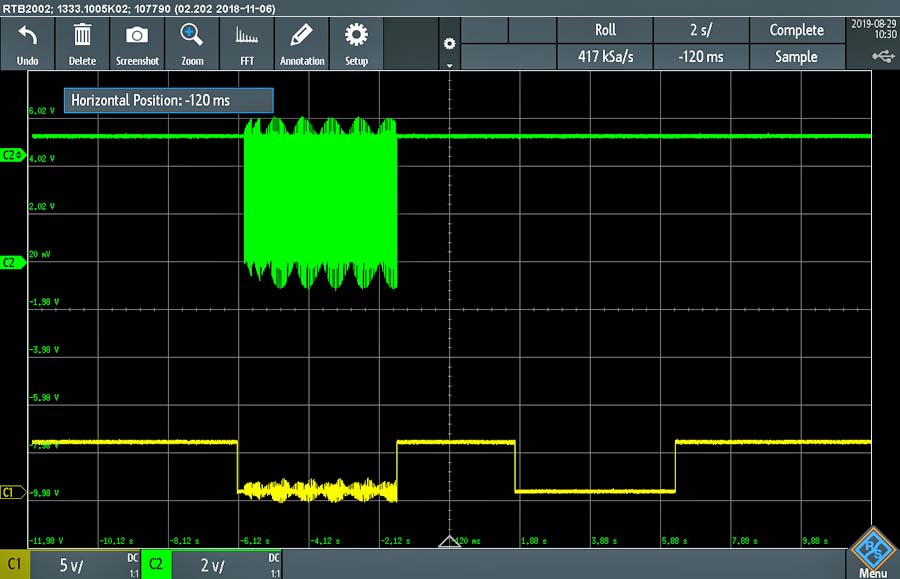The image size is (900, 579).
Task: Select the green C2 channel tab
Action: [156, 564]
